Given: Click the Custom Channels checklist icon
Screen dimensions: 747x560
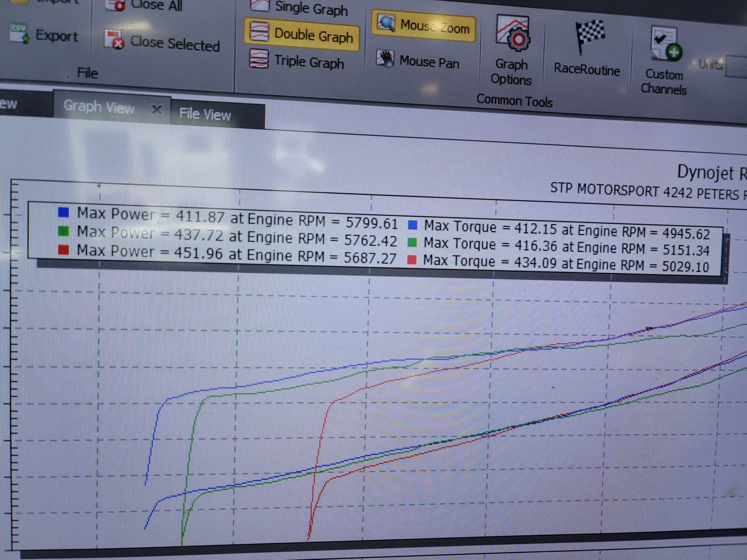Looking at the screenshot, I should (x=666, y=44).
